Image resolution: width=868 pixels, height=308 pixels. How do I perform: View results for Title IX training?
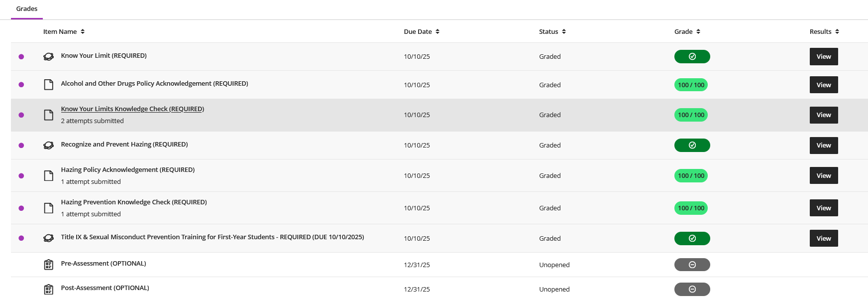click(823, 238)
